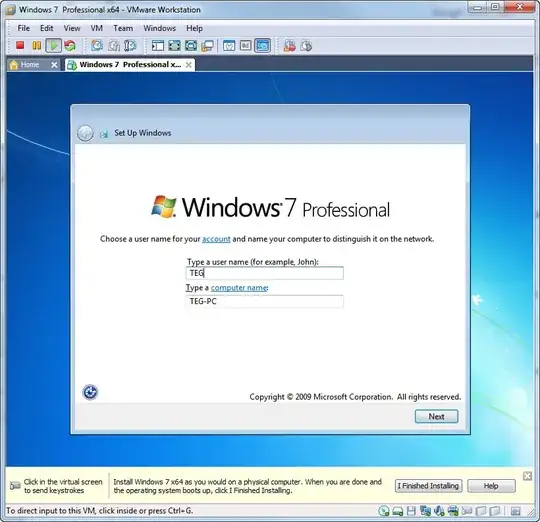This screenshot has width=540, height=522.
Task: Click the Unity mode stacked-windows icon
Action: pos(207,45)
